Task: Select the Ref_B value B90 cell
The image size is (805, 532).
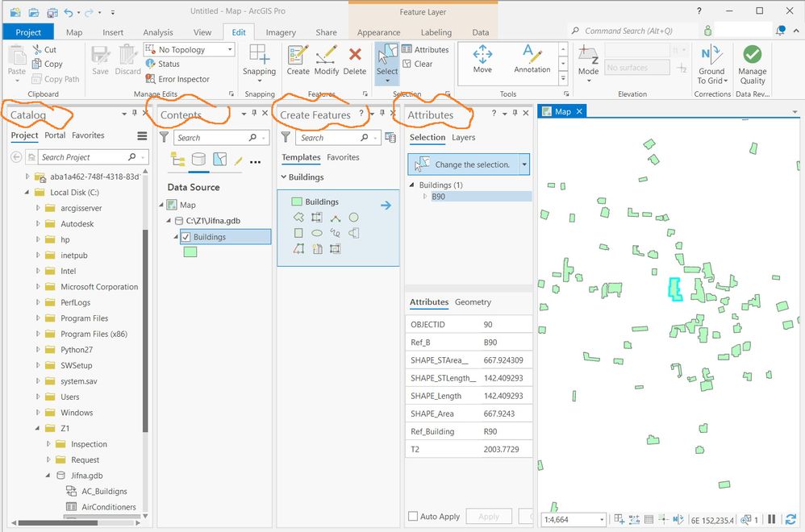Action: (506, 343)
